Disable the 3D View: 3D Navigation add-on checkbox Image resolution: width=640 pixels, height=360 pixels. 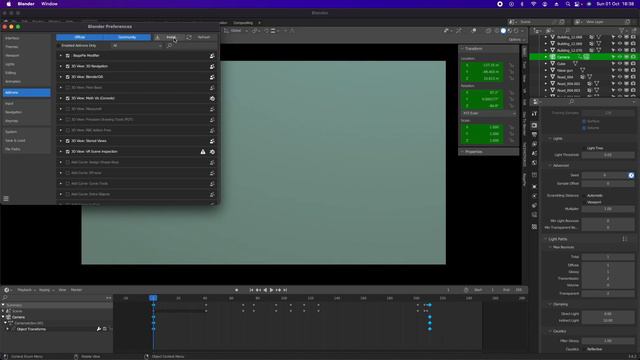[68, 66]
